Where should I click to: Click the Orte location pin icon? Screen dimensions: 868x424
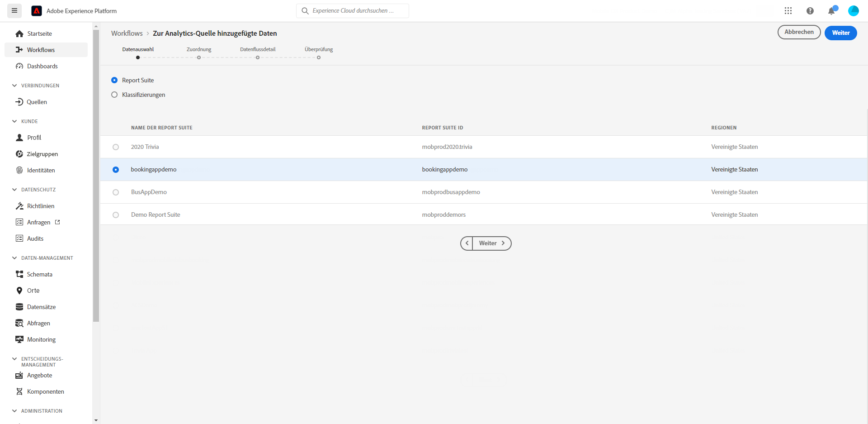[19, 291]
